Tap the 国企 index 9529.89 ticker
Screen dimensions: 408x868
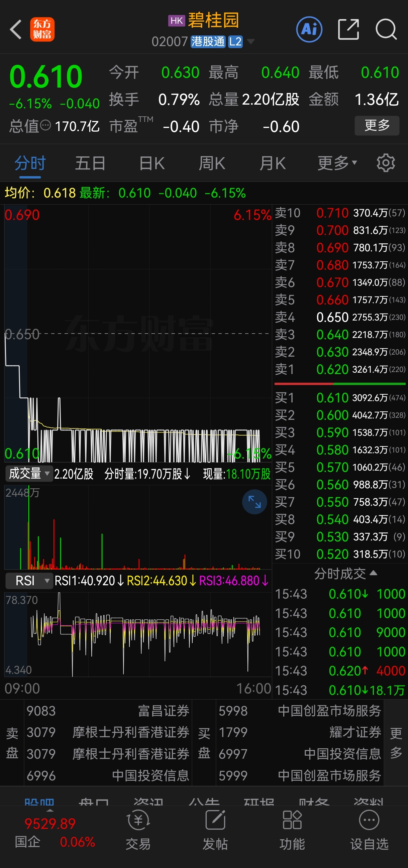pyautogui.click(x=50, y=832)
